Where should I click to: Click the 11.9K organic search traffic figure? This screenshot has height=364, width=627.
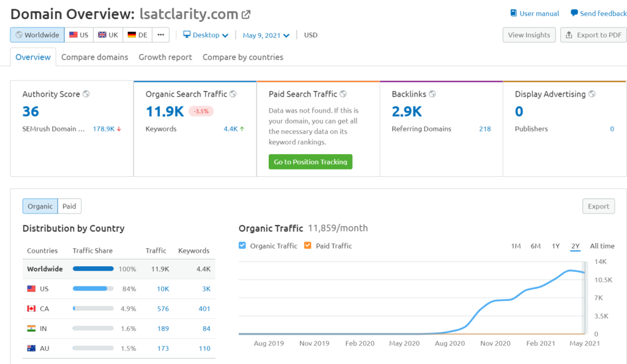165,111
